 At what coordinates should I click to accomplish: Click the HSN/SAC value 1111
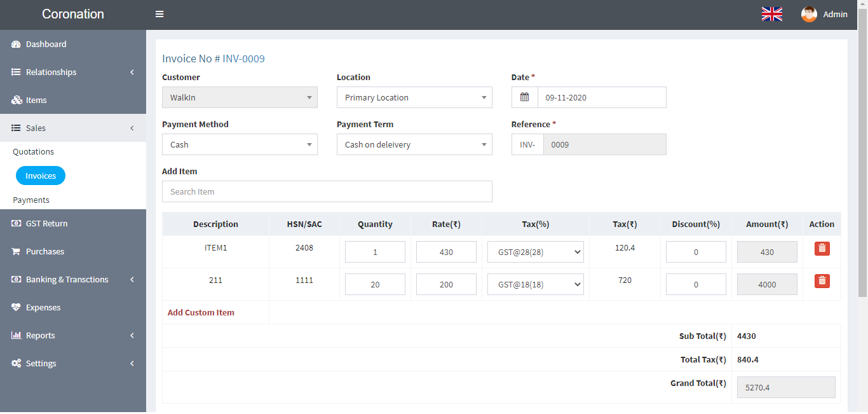pyautogui.click(x=304, y=280)
